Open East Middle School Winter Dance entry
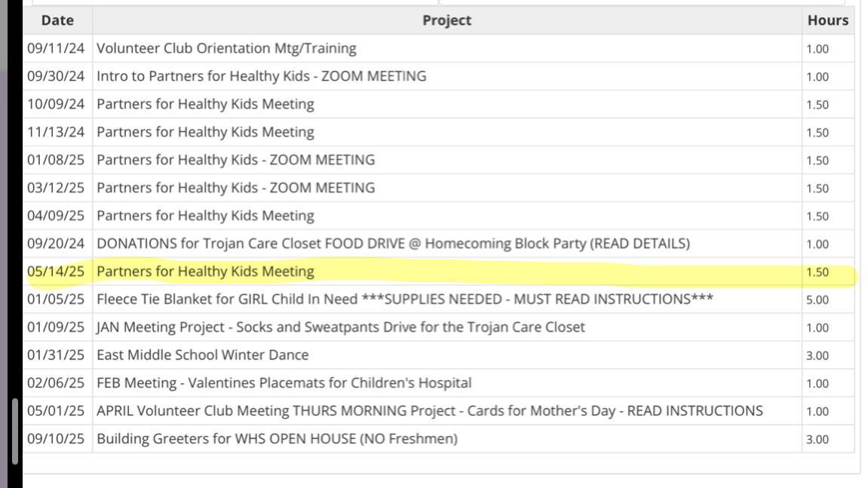The width and height of the screenshot is (868, 488). 202,355
